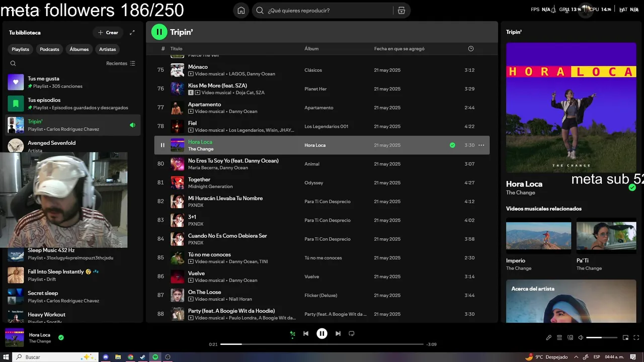The image size is (644, 362).
Task: Open the miniplayer icon
Action: (625, 337)
